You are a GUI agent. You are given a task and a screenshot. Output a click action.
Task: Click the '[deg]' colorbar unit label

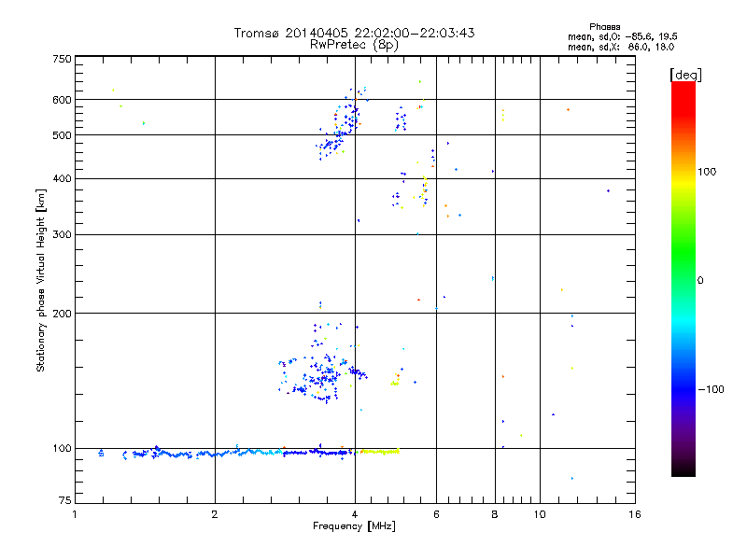(x=685, y=75)
